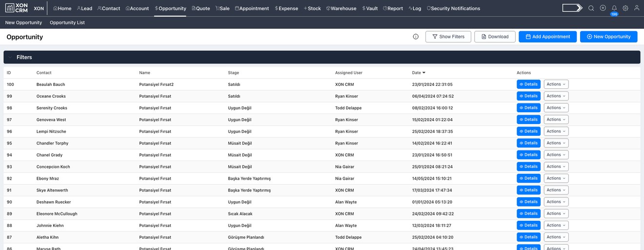644x250 pixels.
Task: Go to the Security Notifications menu
Action: [453, 8]
